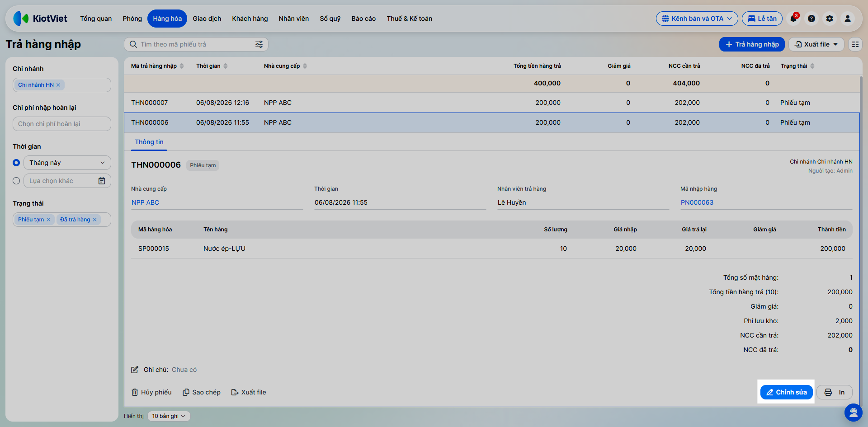Open Chọn chi phí hoàn lại dropdown
The height and width of the screenshot is (427, 868).
62,124
